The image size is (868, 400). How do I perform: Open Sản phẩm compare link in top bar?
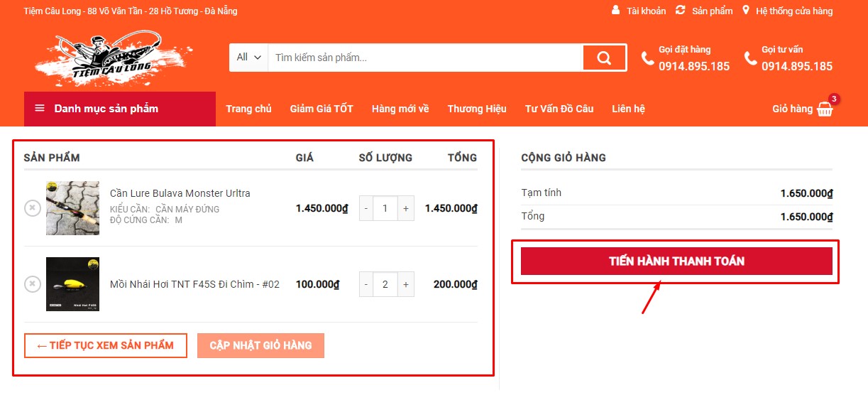point(704,11)
